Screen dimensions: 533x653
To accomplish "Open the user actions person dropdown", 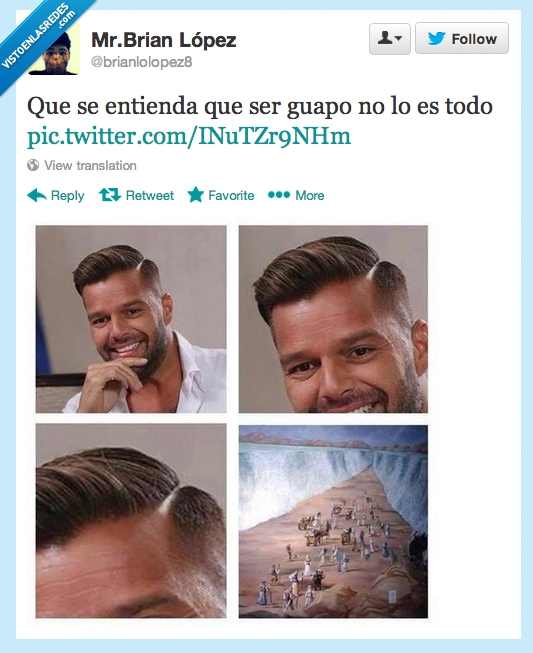I will 390,38.
